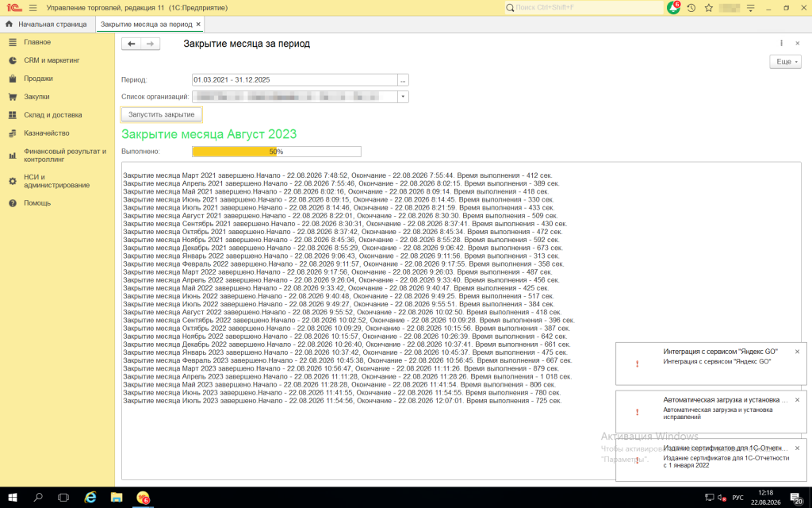This screenshot has width=812, height=508.
Task: Click the Яндекс GO warning exclamation icon
Action: pyautogui.click(x=637, y=364)
